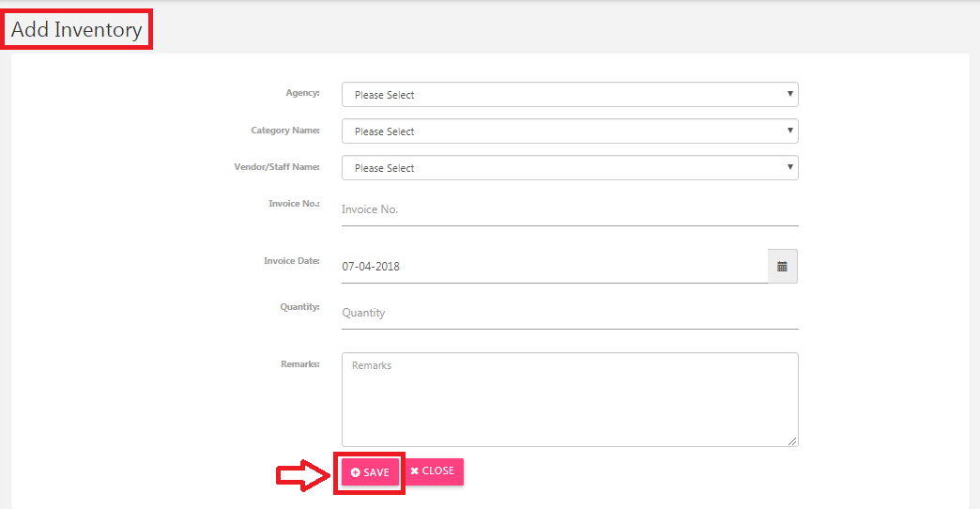Click the Vendor/Staff Name label
The width and height of the screenshot is (980, 509).
click(277, 167)
